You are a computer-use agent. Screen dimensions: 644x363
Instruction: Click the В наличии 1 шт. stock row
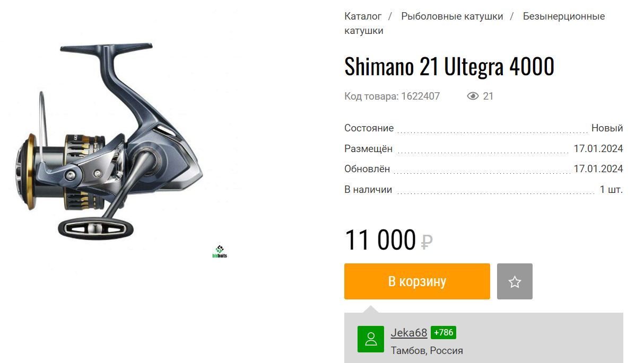point(484,190)
